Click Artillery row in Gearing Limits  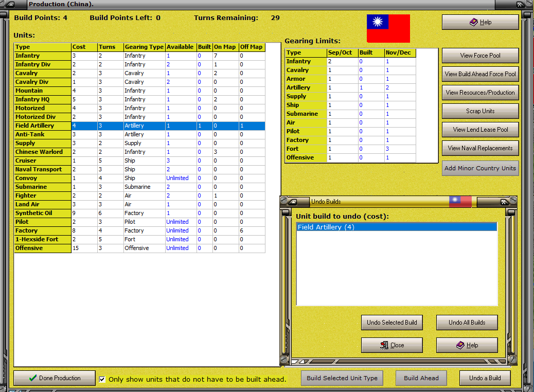[350, 87]
